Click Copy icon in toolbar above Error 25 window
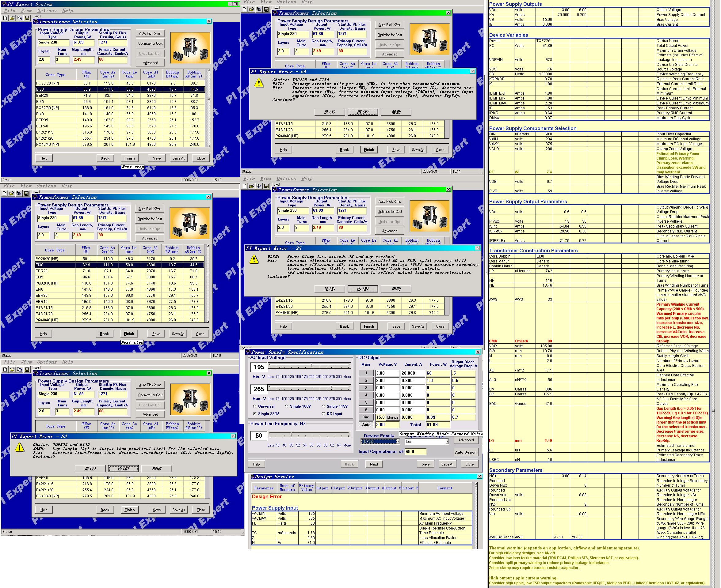 coord(259,186)
